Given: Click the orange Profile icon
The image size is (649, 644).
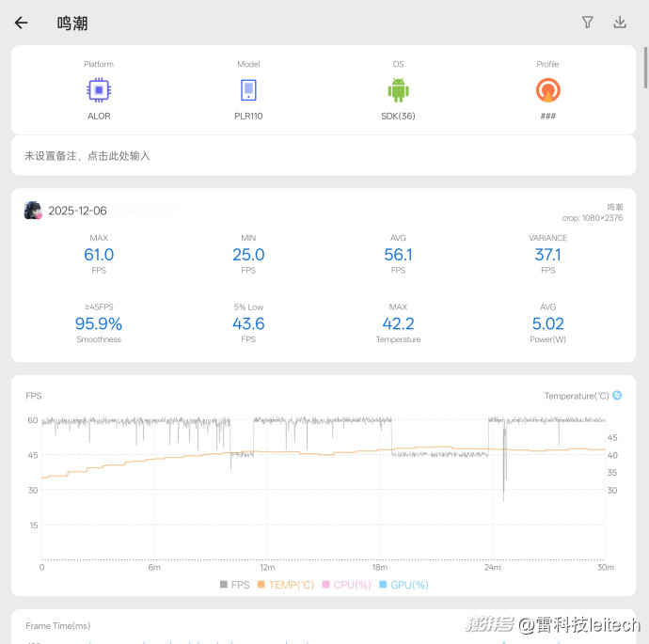Looking at the screenshot, I should point(547,90).
